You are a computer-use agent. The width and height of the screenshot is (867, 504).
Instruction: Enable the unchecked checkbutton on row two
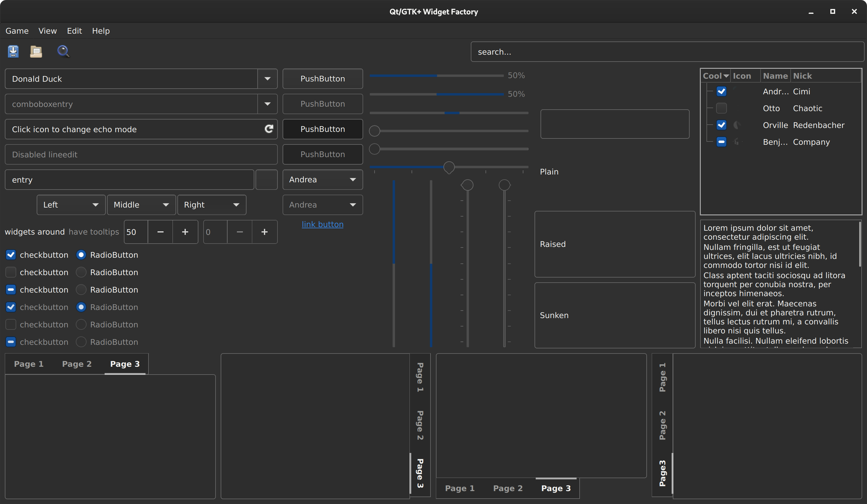tap(11, 272)
